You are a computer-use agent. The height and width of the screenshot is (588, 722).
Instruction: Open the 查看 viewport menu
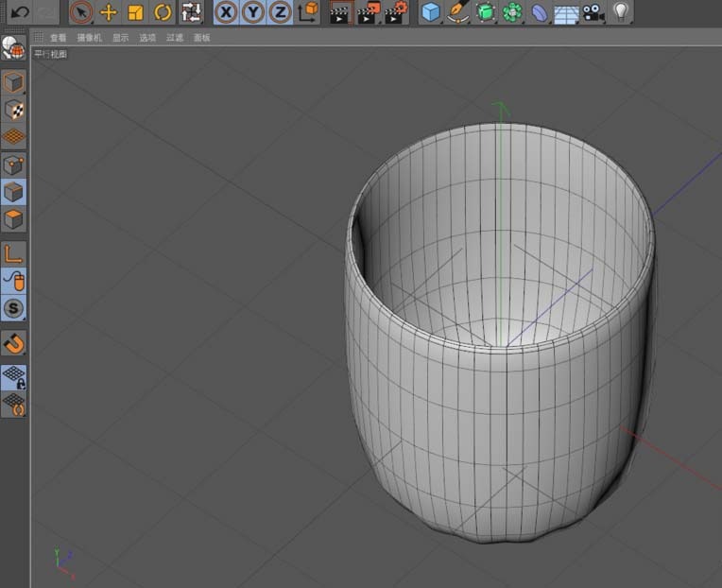pyautogui.click(x=59, y=38)
